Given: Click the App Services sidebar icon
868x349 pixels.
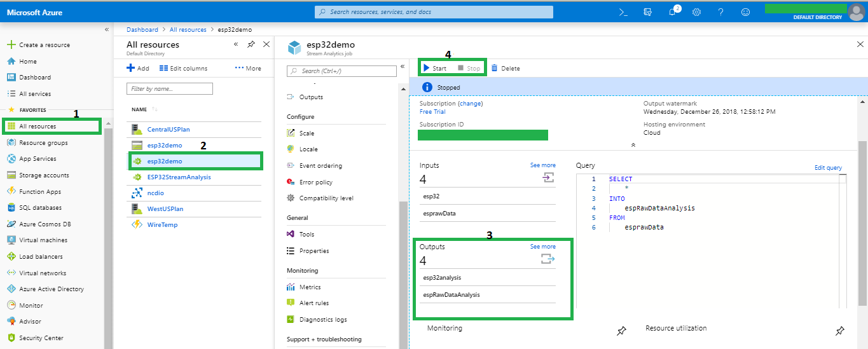Looking at the screenshot, I should click(x=11, y=159).
